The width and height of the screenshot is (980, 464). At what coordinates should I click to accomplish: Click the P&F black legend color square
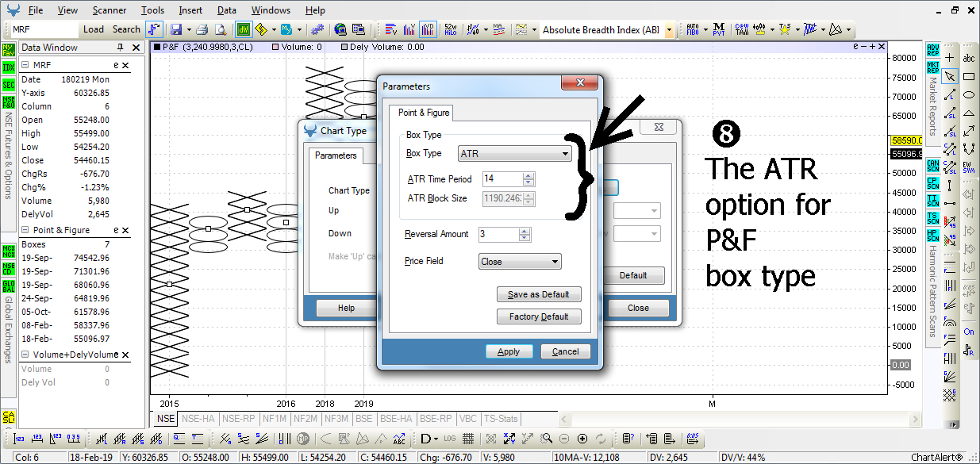[156, 47]
